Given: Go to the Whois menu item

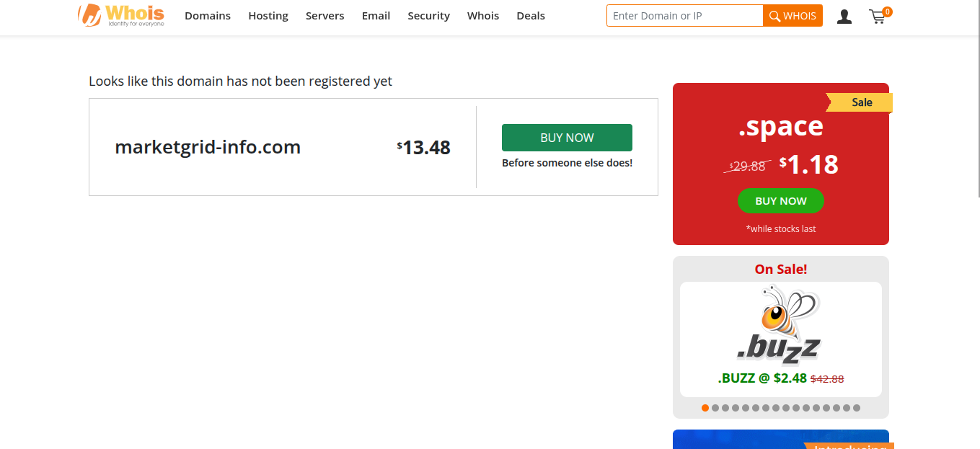Looking at the screenshot, I should click(x=483, y=16).
